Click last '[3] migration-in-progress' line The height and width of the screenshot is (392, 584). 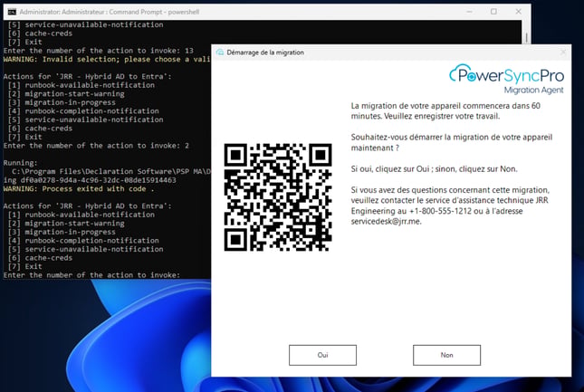click(x=62, y=232)
